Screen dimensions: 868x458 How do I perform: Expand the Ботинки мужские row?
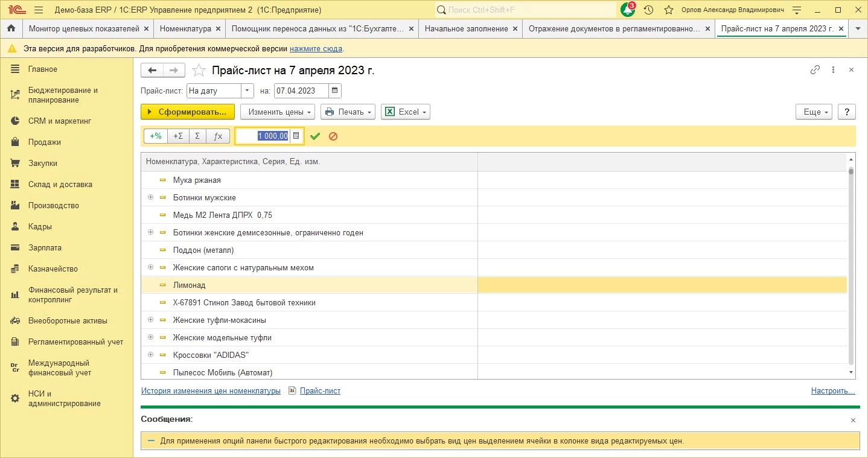150,198
